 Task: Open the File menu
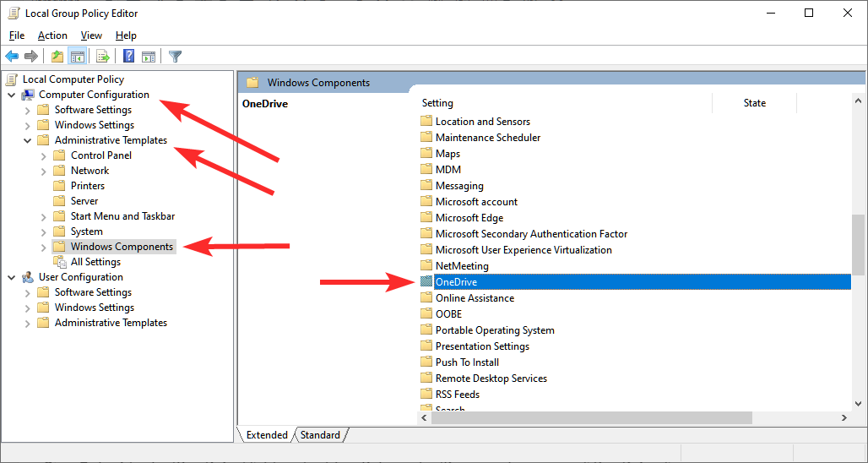(17, 35)
